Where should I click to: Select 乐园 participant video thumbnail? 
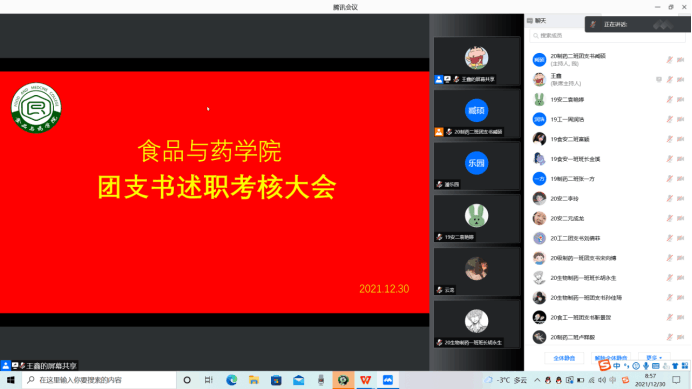tap(477, 166)
